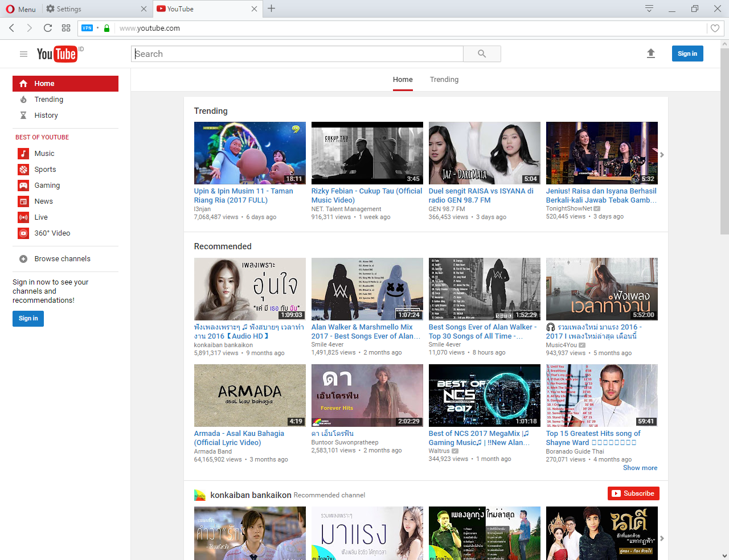Open Opera tab menu icon at top right

tap(649, 9)
